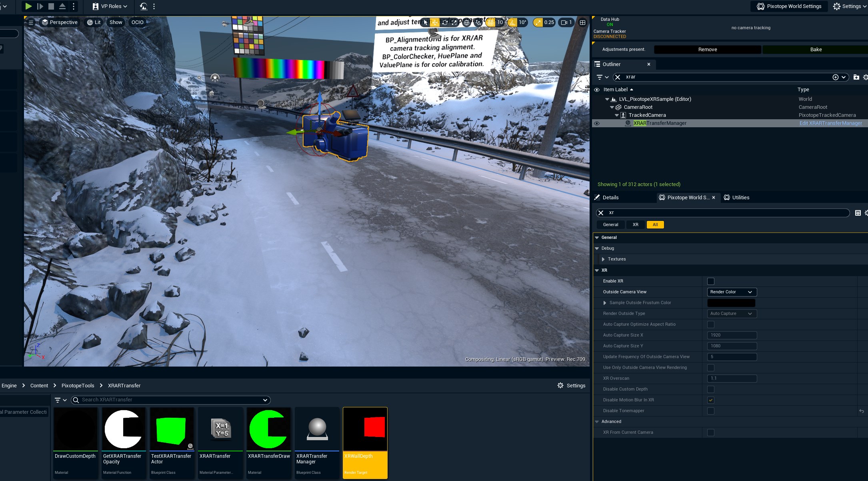The width and height of the screenshot is (868, 481).
Task: Select the XR filter tab in World Settings
Action: coord(635,224)
